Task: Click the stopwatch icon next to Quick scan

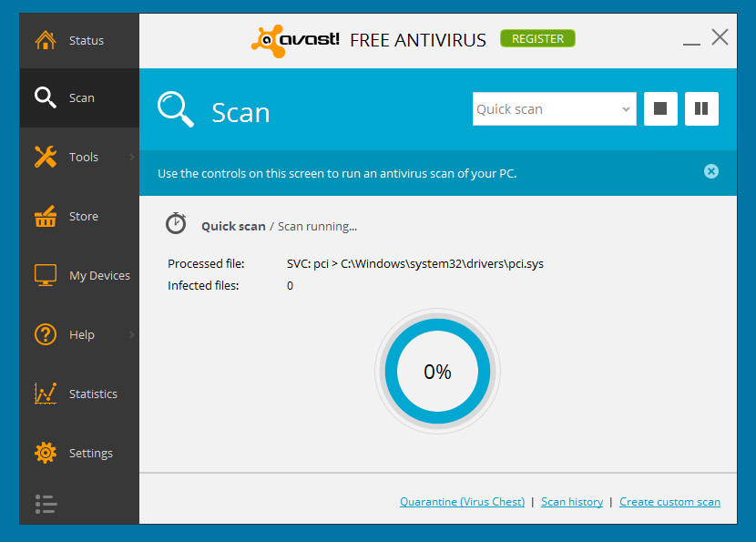Action: [176, 223]
